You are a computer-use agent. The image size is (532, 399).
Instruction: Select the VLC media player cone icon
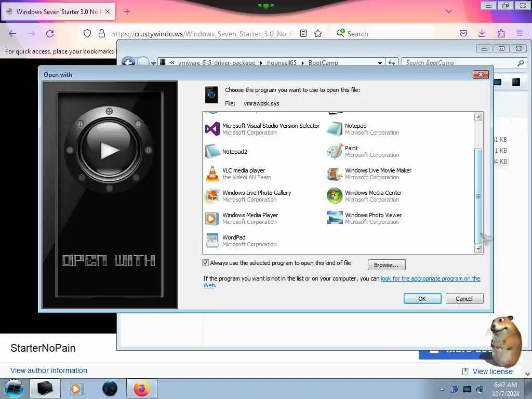pyautogui.click(x=212, y=174)
